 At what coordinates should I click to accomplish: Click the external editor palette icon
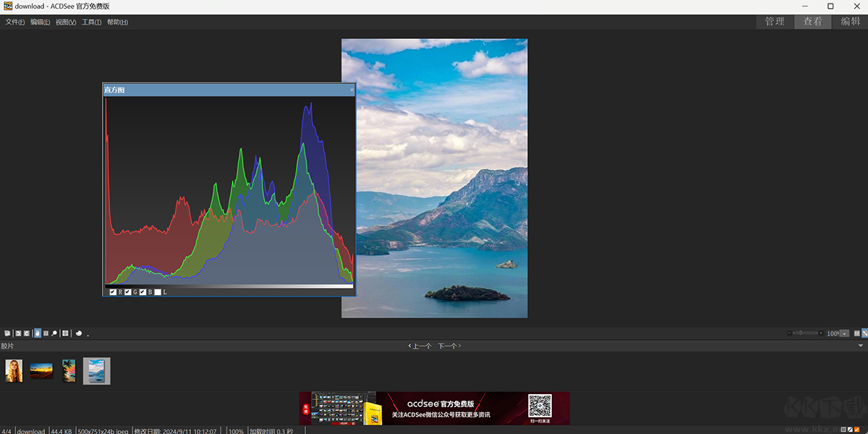[x=79, y=333]
